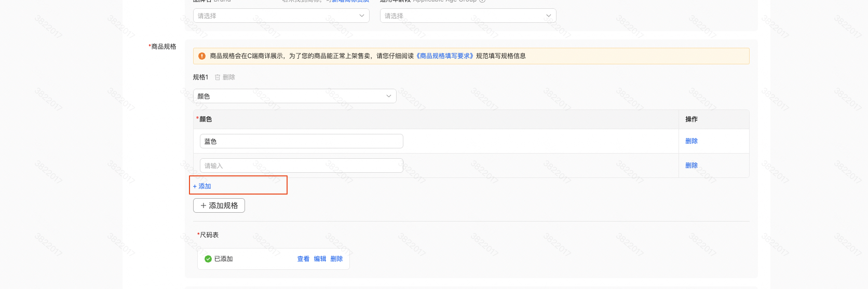Screen dimensions: 868x289
Task: Click the empty 请输入 color field
Action: [x=301, y=166]
